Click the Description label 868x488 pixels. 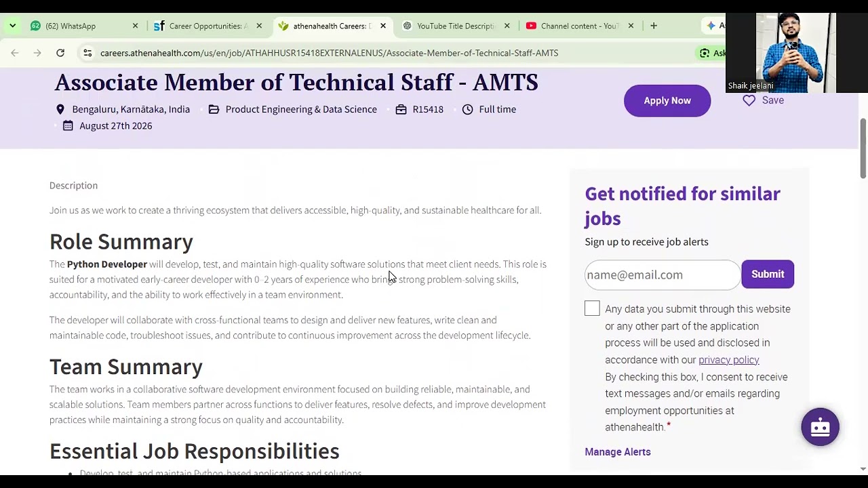73,186
